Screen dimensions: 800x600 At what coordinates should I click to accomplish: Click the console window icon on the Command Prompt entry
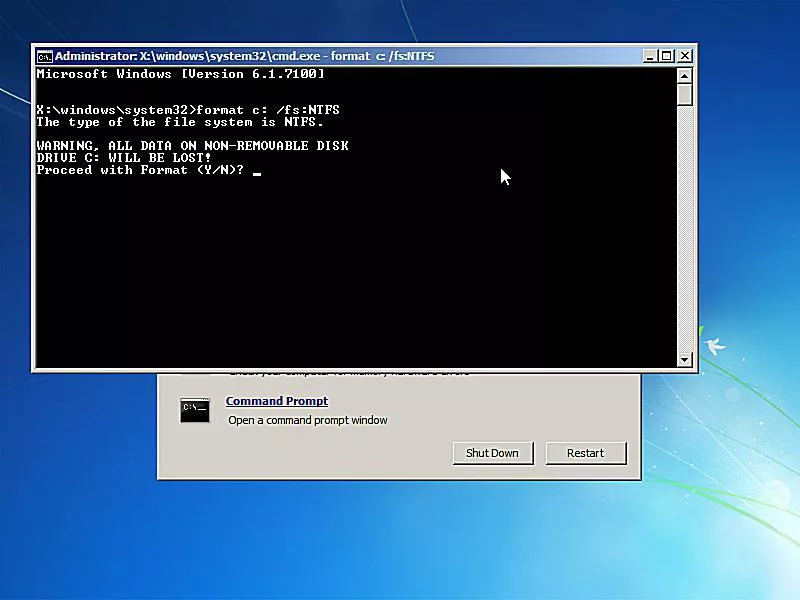click(195, 410)
